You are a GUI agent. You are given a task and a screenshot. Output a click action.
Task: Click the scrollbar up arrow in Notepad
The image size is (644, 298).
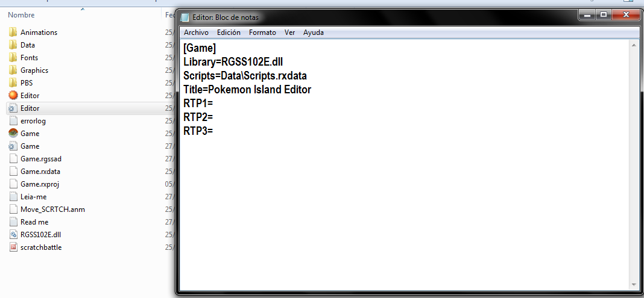(634, 45)
